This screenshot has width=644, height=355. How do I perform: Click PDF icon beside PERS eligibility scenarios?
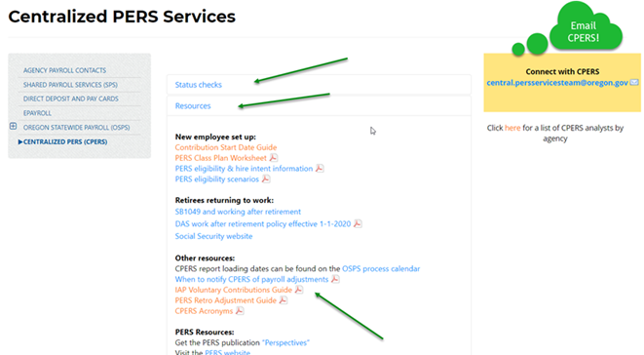[x=266, y=178]
